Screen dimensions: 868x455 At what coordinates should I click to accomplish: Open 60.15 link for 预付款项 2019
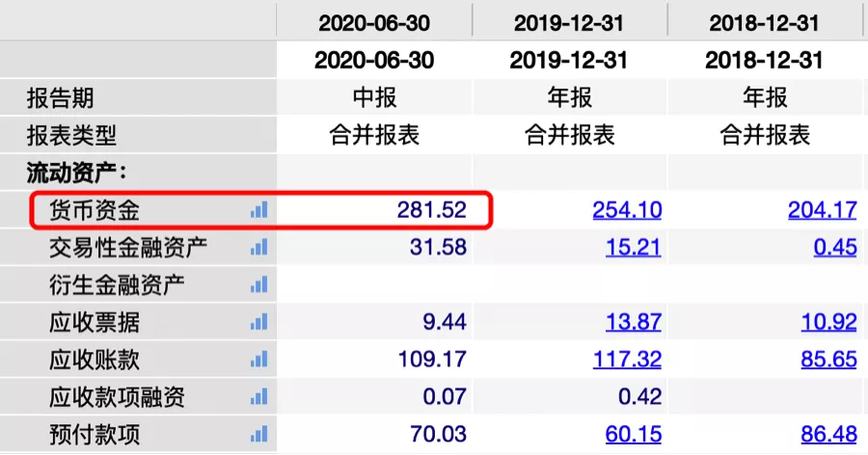[x=634, y=435]
